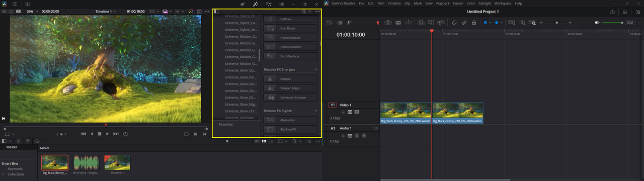
Task: Select the Dynamic Trim Mode tool
Action: pos(398,23)
